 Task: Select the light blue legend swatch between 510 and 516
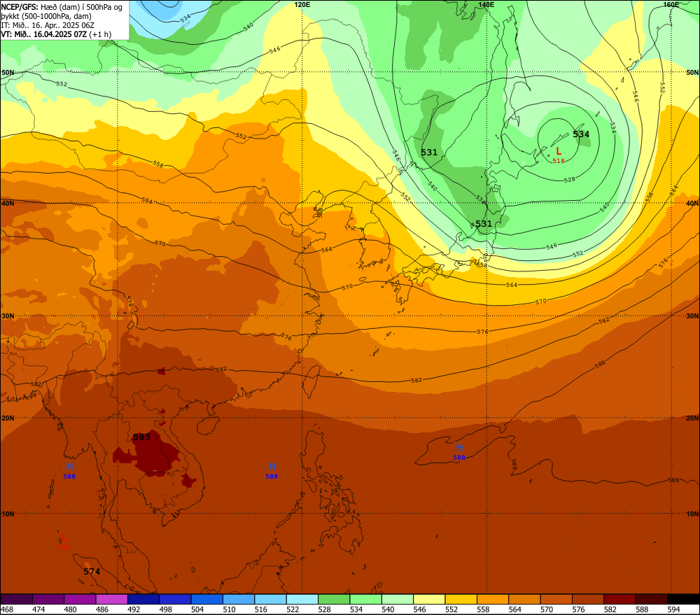point(239,599)
